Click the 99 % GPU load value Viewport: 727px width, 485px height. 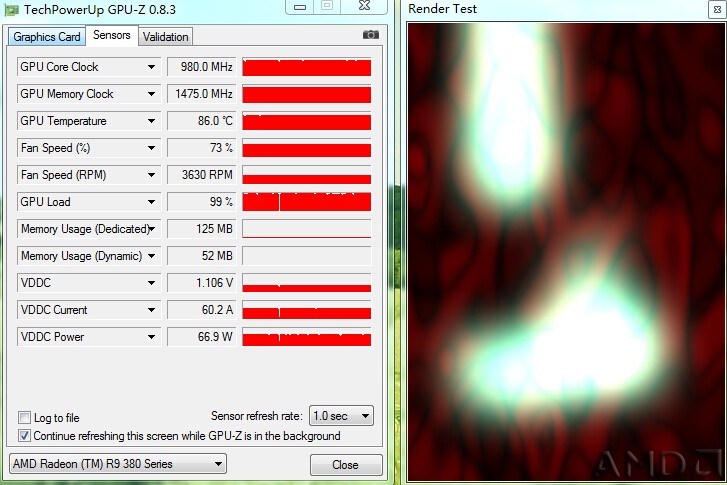pos(201,202)
